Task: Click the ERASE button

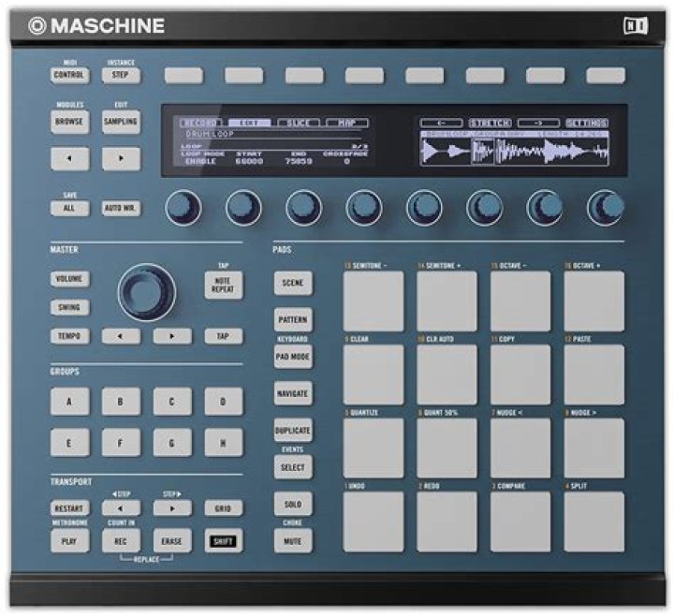Action: (x=172, y=541)
